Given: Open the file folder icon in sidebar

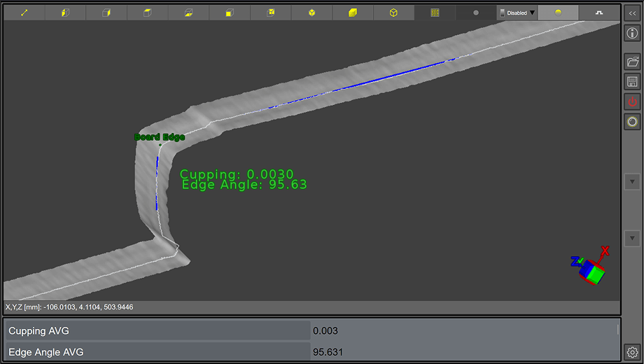Looking at the screenshot, I should [x=632, y=62].
